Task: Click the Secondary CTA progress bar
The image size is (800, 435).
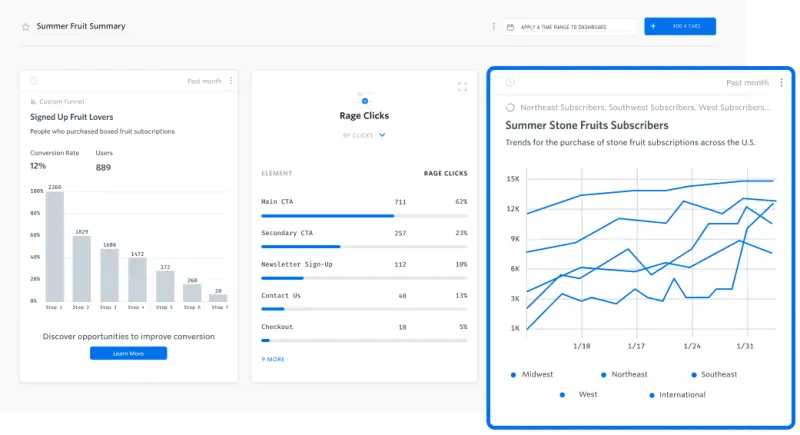Action: coord(364,247)
